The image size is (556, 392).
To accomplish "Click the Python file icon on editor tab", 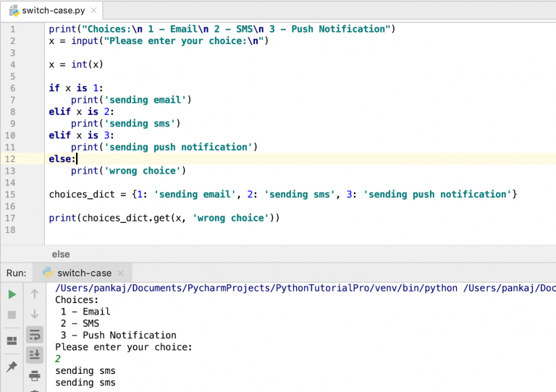I will pos(14,11).
